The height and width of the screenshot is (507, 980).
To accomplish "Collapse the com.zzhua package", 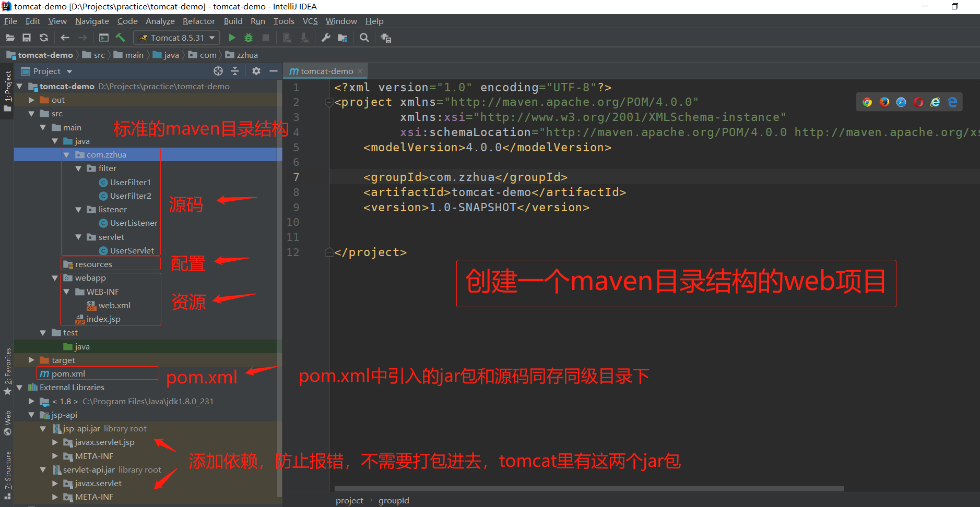I will tap(66, 155).
